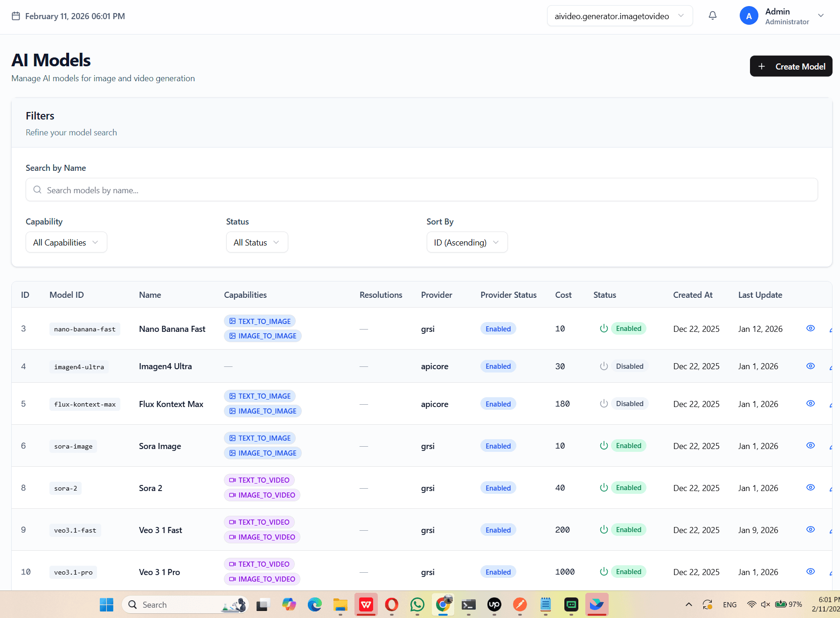
Task: Toggle Flux Kontext Max power status
Action: click(604, 404)
